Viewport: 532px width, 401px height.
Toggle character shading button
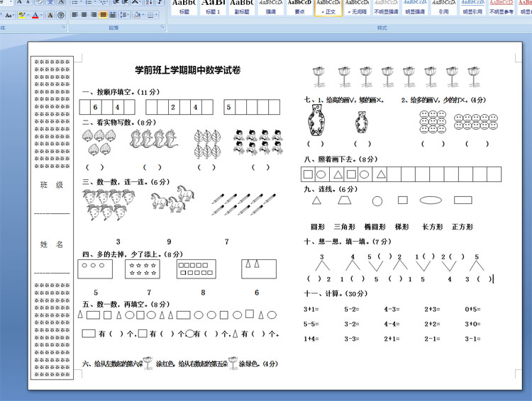[x=50, y=15]
